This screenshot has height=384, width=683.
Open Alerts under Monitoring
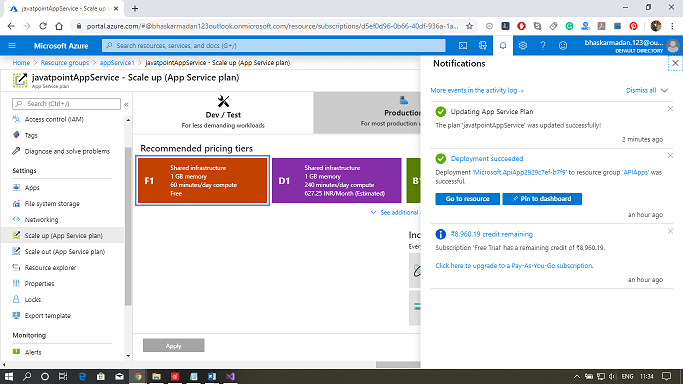click(x=33, y=352)
